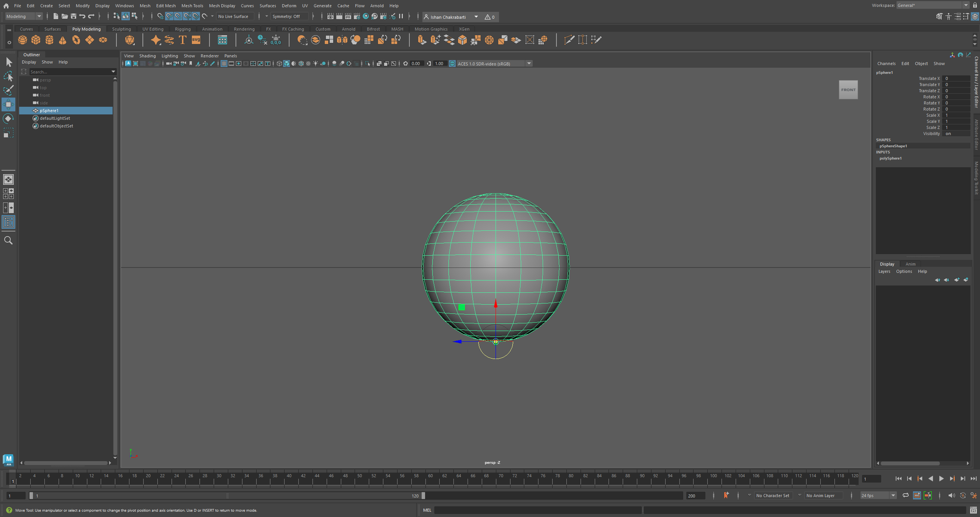Open the Workspace General dropdown
Screen dimensions: 980x517
932,5
